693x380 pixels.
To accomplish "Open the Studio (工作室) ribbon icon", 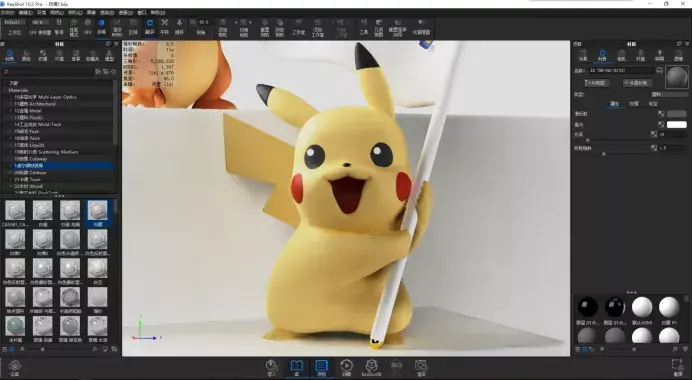I will tap(298, 27).
